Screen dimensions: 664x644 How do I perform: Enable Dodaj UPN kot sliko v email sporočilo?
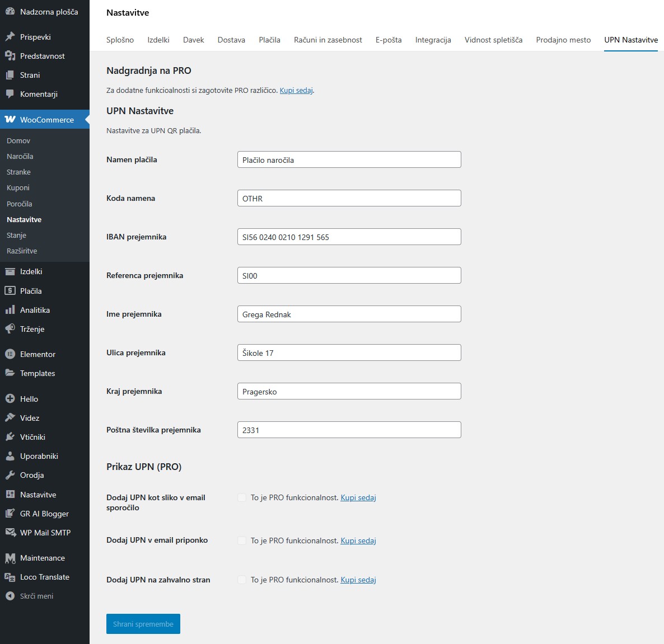point(241,497)
